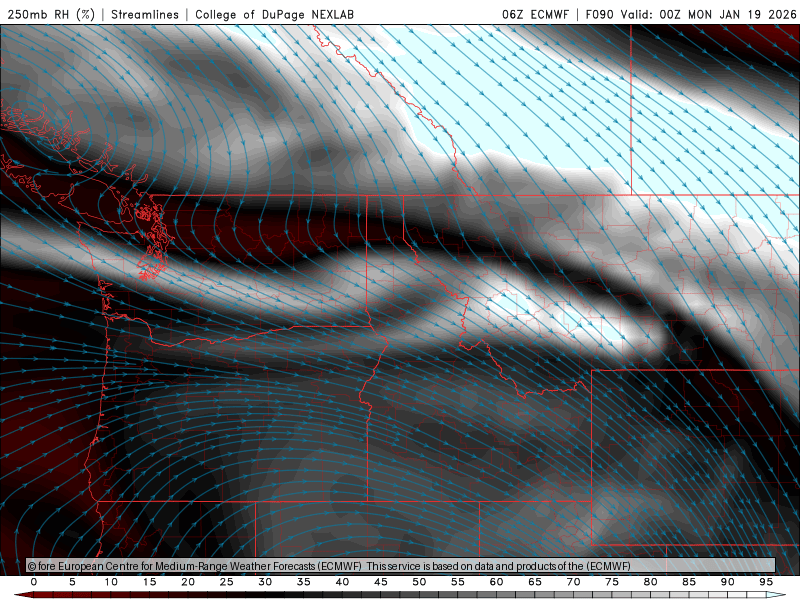Click the '80' tick label on the legend

(x=651, y=582)
